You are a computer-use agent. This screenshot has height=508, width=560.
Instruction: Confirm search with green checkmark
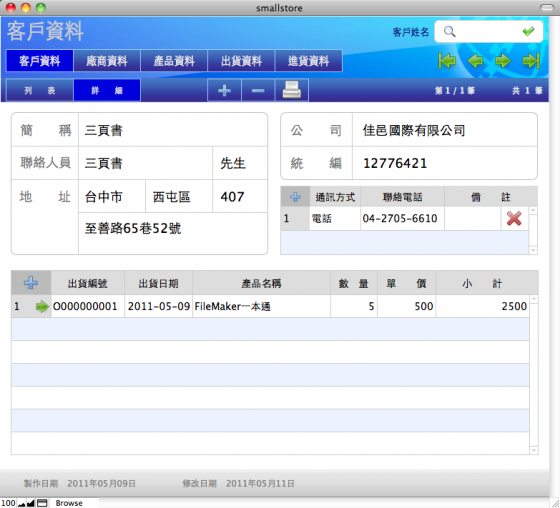[528, 31]
